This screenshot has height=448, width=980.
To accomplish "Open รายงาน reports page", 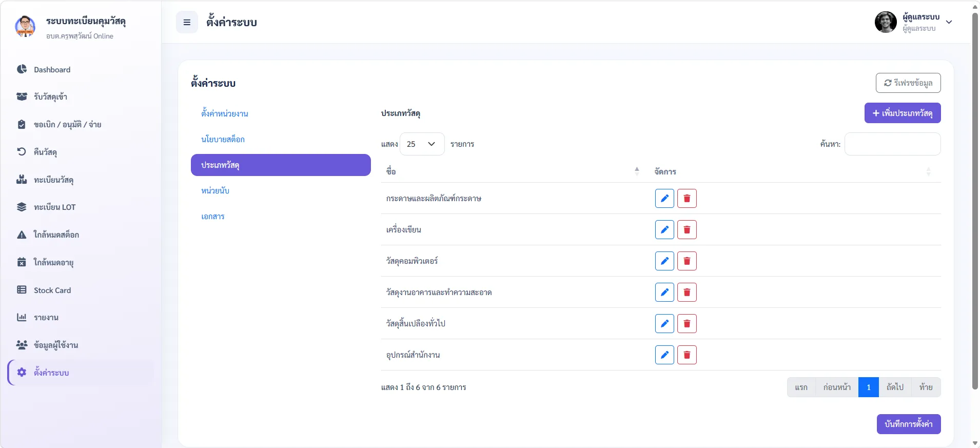I will pyautogui.click(x=81, y=318).
